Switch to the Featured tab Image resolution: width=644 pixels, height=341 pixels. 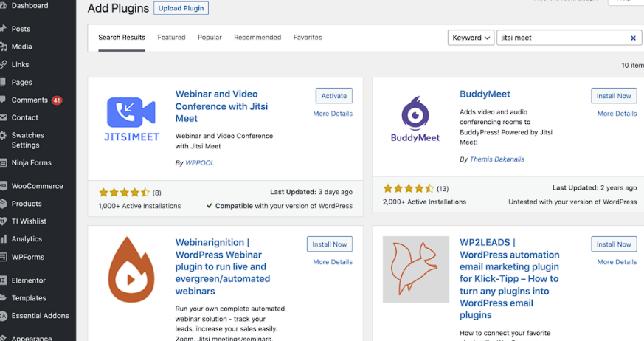(x=171, y=38)
